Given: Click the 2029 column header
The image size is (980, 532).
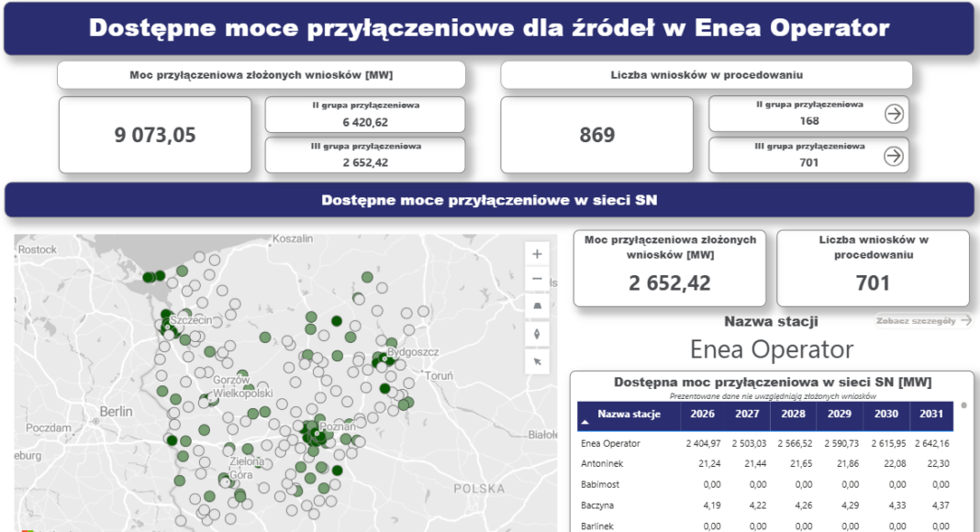Looking at the screenshot, I should [840, 415].
